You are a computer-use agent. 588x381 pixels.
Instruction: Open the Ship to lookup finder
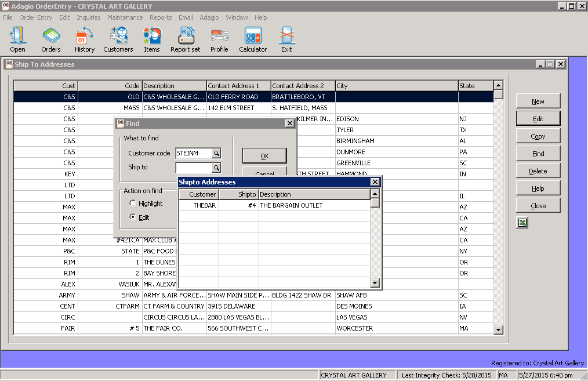(216, 168)
